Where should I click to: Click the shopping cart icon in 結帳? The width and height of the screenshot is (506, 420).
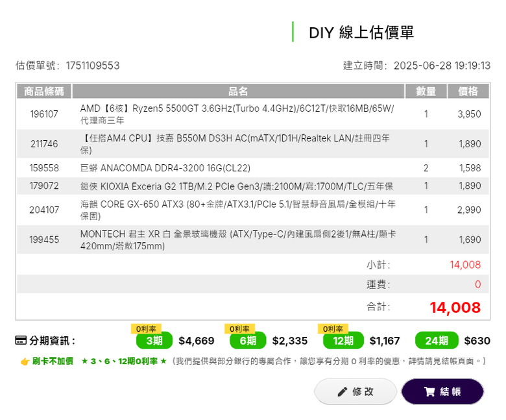429,392
